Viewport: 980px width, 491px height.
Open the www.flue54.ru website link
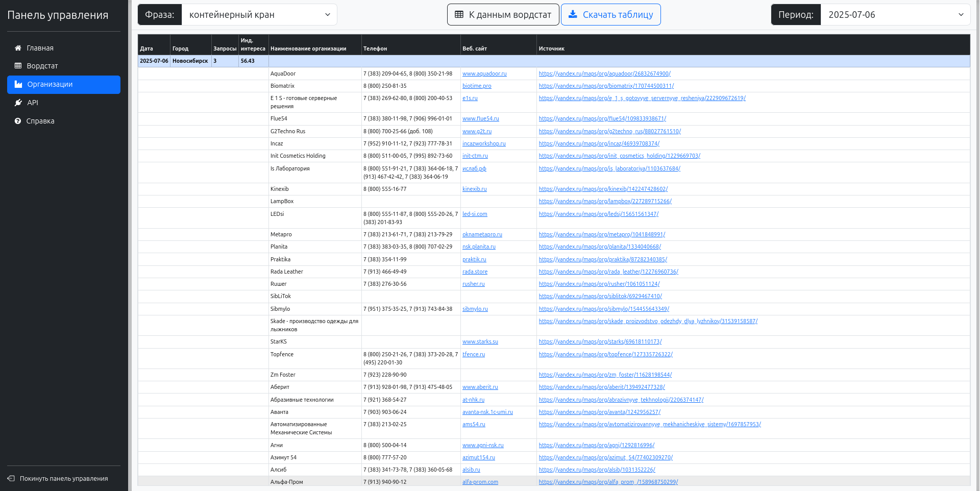click(481, 118)
